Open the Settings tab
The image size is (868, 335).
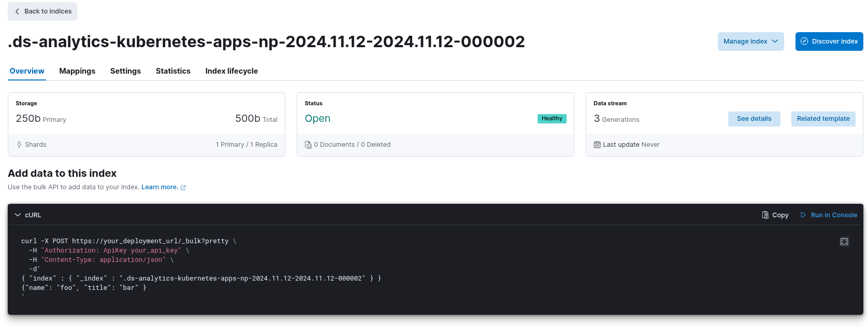click(x=125, y=71)
